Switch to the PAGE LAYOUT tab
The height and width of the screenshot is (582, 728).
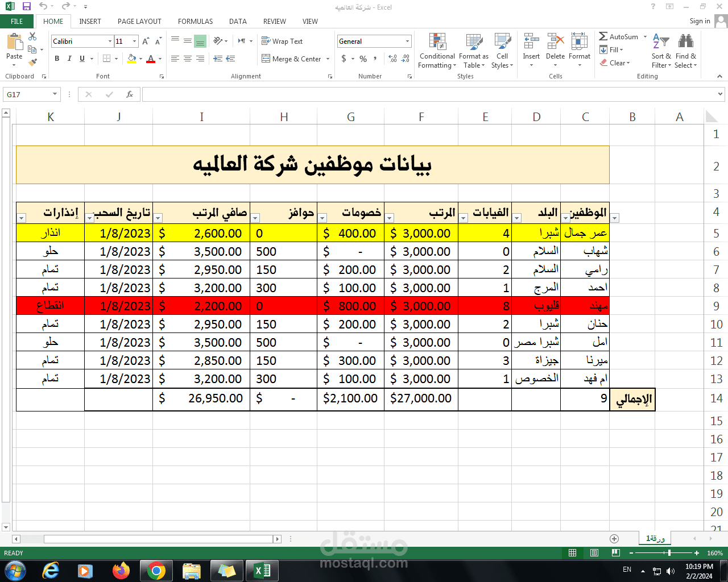pos(139,22)
